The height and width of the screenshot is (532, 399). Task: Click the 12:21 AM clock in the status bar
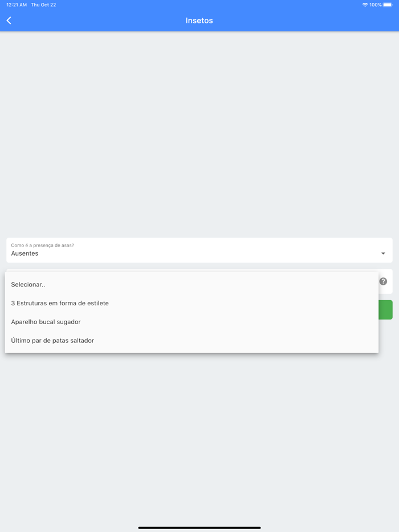click(x=17, y=5)
